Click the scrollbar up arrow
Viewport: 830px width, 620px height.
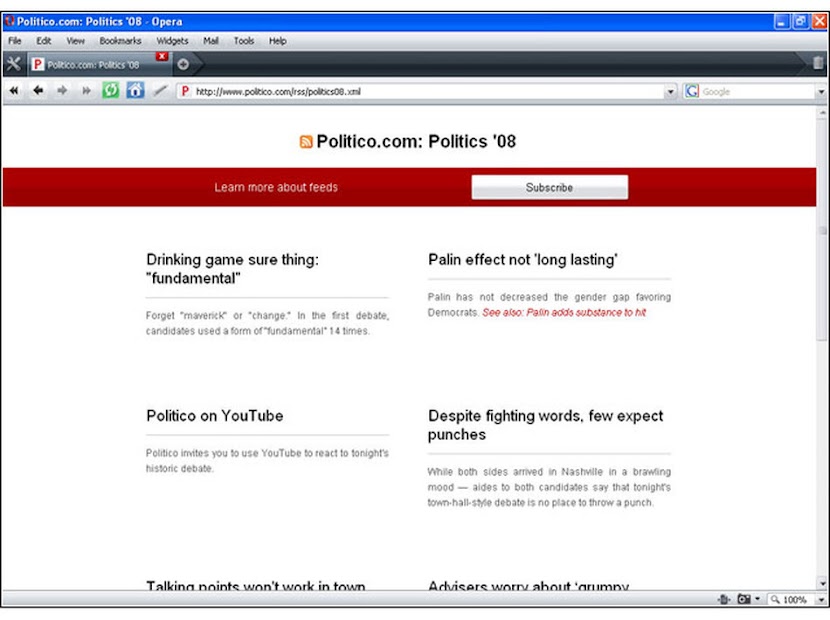click(822, 113)
